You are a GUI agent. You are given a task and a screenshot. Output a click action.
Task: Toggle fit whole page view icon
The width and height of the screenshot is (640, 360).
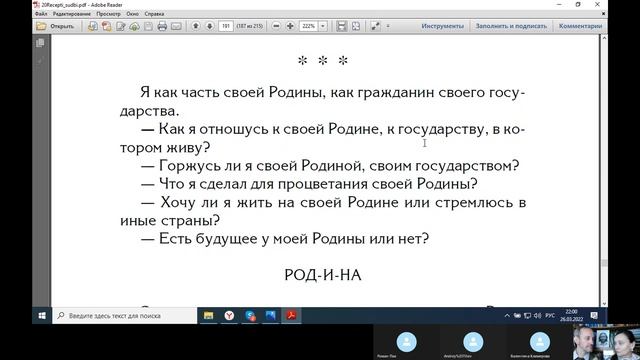[356, 26]
